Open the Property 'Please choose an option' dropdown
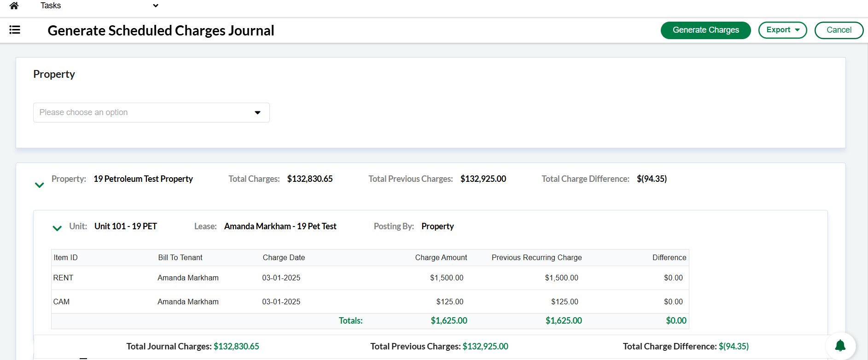Image resolution: width=868 pixels, height=360 pixels. 151,112
